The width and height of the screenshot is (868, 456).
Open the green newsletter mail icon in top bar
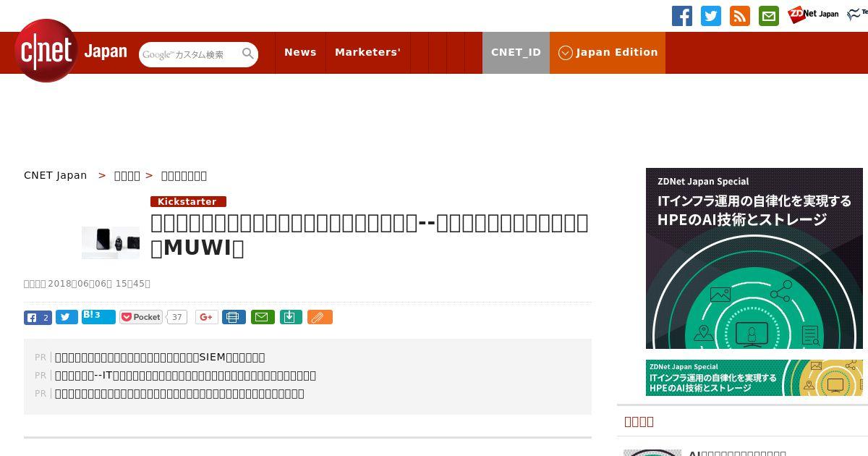769,16
